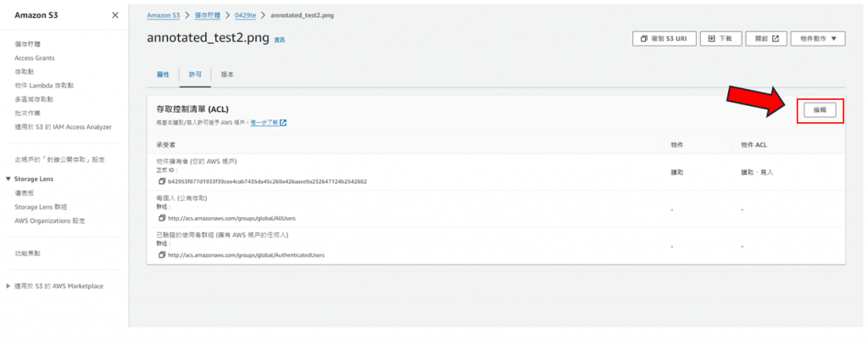Open the object with 開啟 button
This screenshot has height=345, width=868.
766,39
